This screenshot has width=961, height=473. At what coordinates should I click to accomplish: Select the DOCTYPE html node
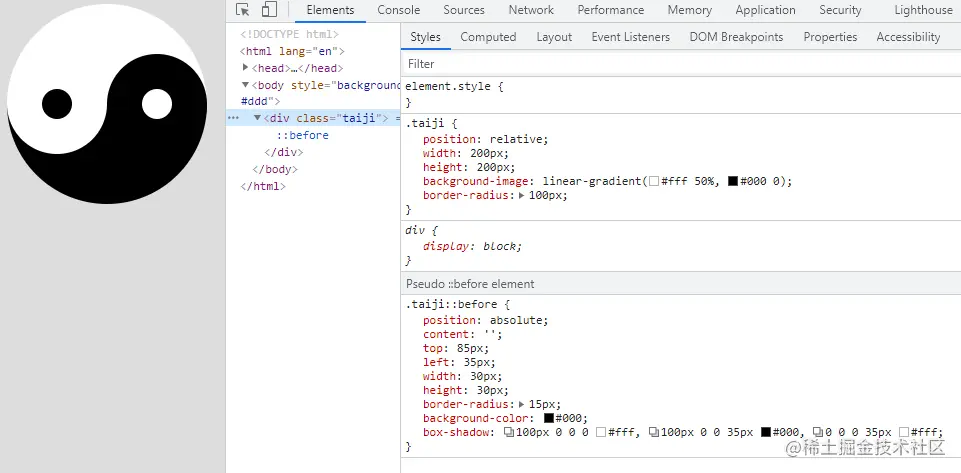point(289,34)
